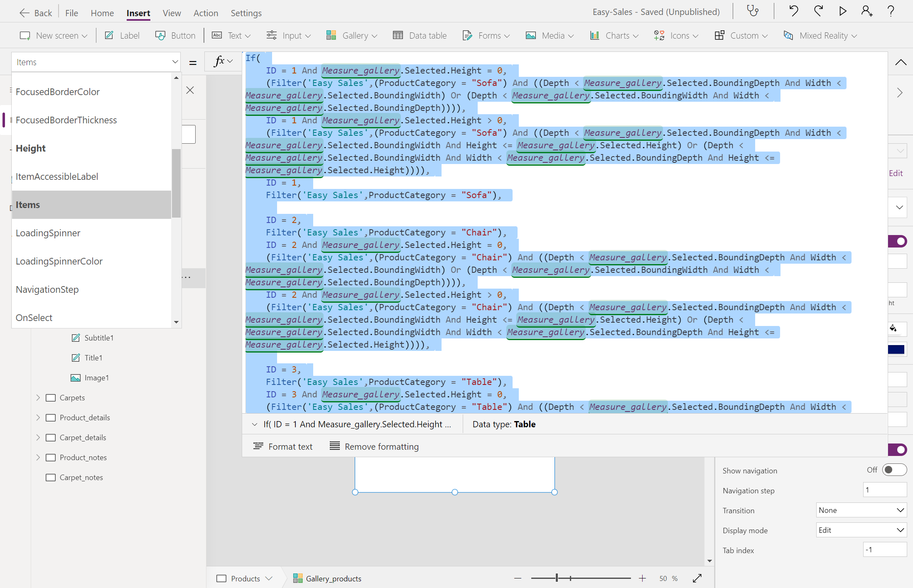Click the Back arrow button

(36, 13)
